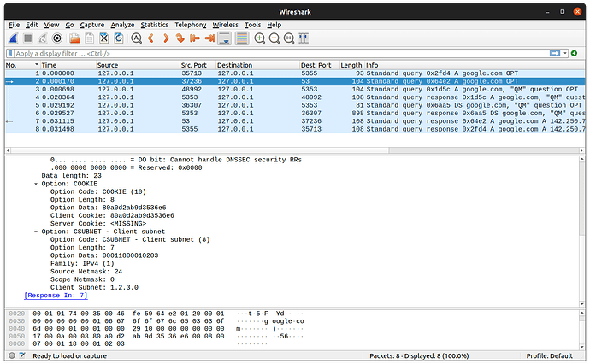Find a packet magnifier icon
The image size is (590, 364).
pyautogui.click(x=136, y=38)
